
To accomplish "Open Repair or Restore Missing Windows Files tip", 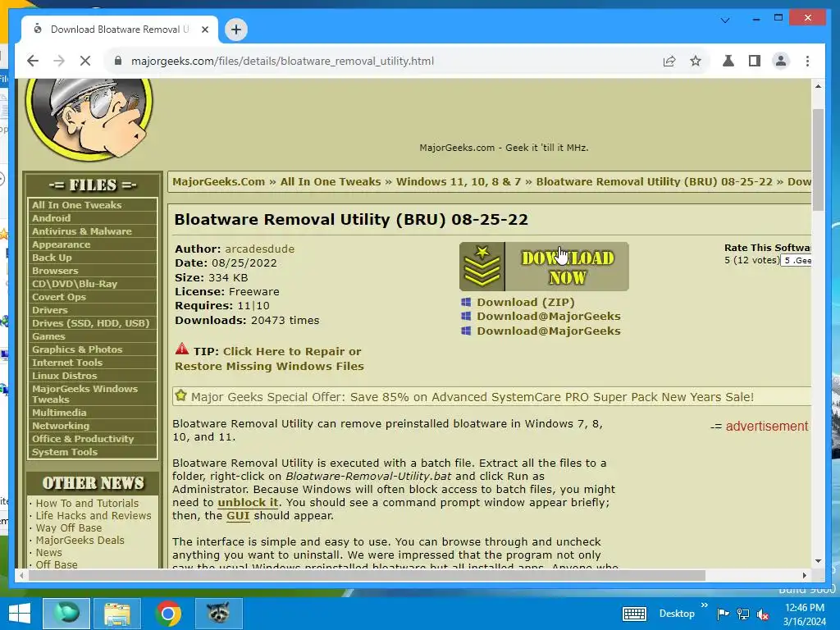I will tap(269, 359).
